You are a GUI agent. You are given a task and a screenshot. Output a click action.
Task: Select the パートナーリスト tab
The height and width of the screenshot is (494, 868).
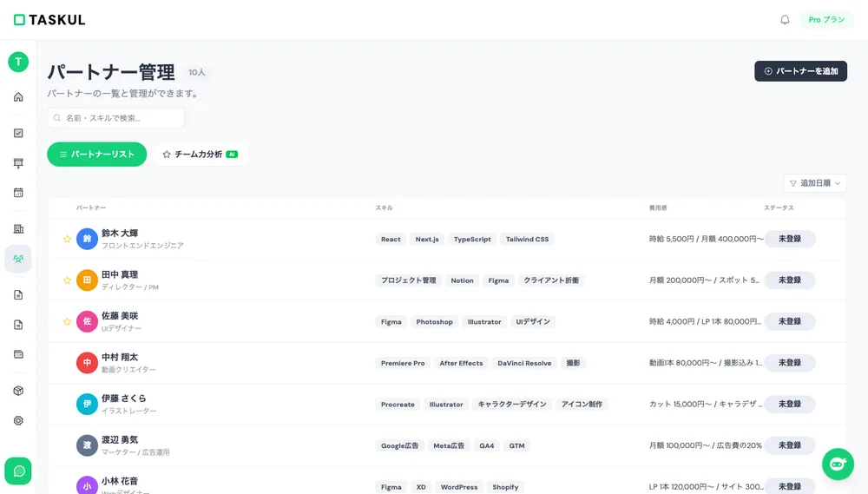click(96, 155)
